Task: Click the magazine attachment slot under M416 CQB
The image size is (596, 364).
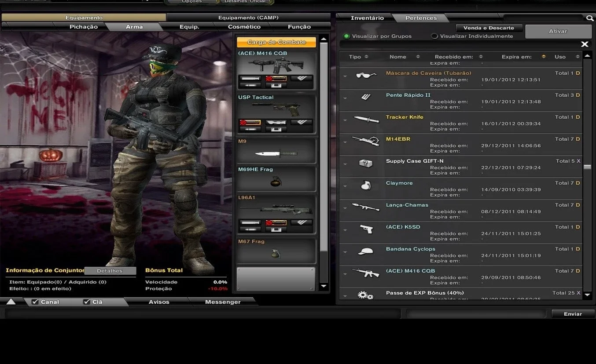Action: [302, 79]
